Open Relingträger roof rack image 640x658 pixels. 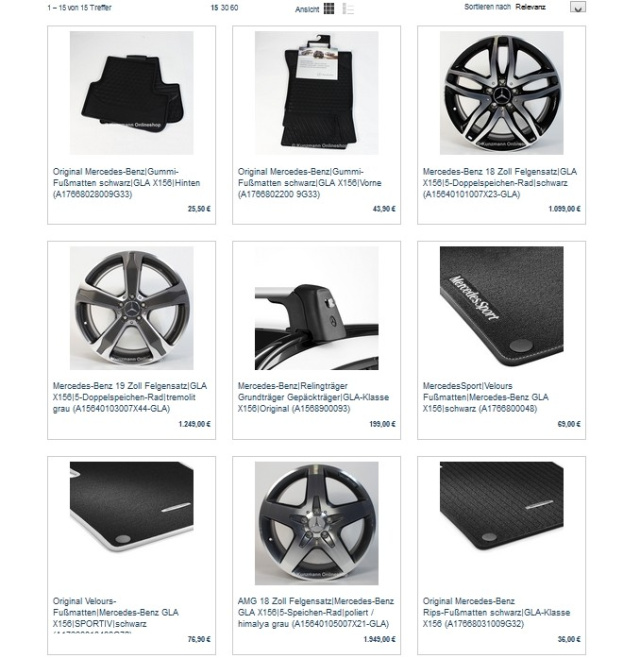pyautogui.click(x=316, y=308)
